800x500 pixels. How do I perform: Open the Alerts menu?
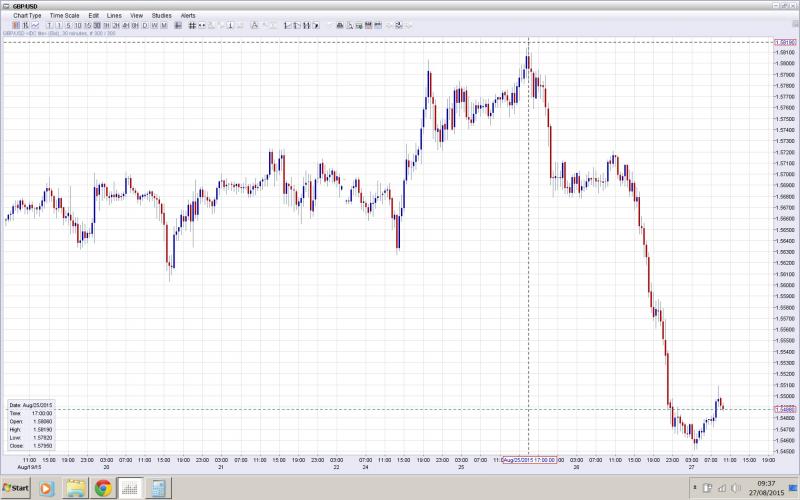click(x=188, y=16)
